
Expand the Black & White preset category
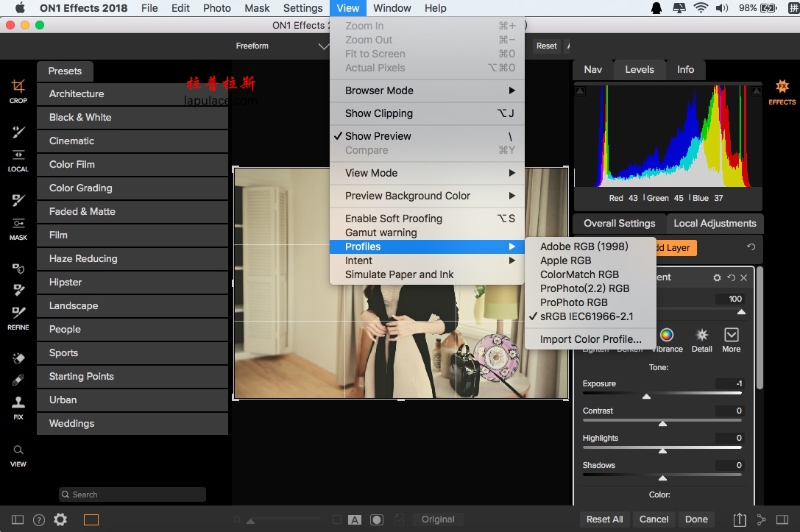click(132, 117)
